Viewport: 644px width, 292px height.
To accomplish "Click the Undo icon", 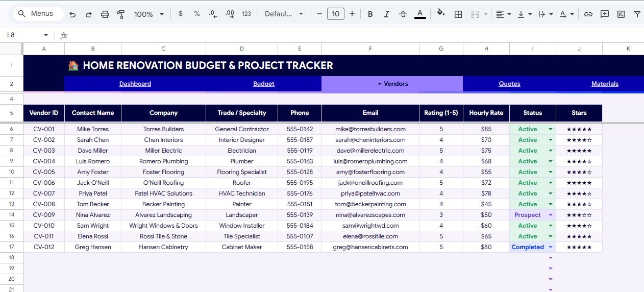I will [72, 14].
